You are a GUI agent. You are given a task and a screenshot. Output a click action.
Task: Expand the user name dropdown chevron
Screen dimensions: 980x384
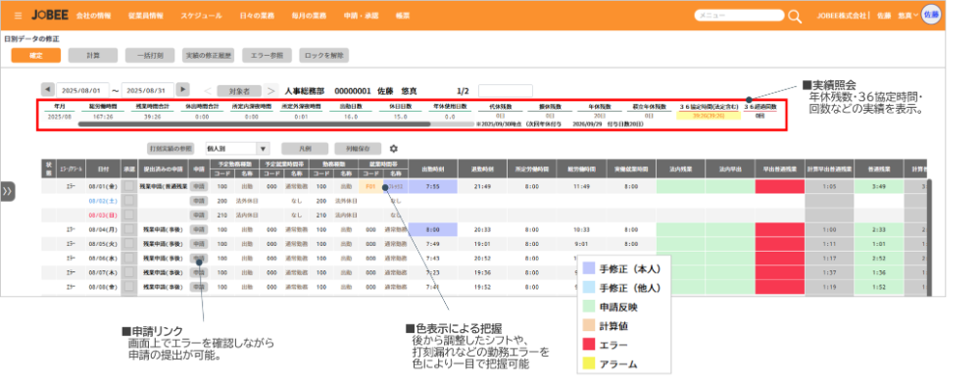click(x=916, y=16)
